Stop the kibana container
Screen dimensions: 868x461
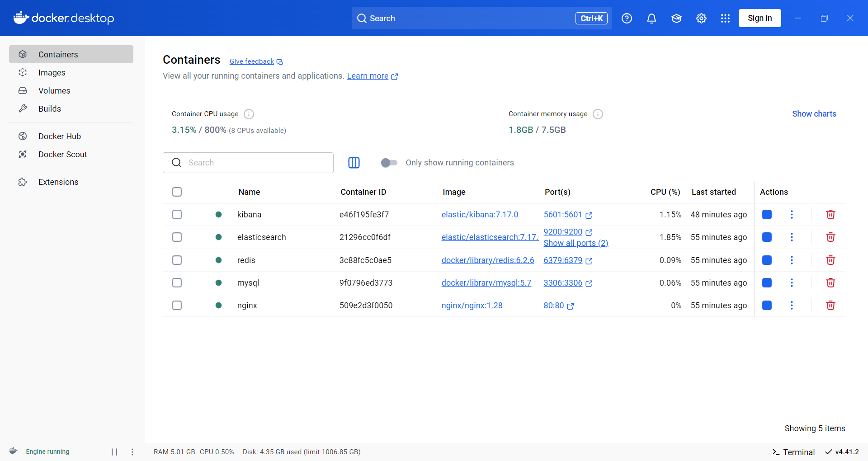click(x=767, y=215)
